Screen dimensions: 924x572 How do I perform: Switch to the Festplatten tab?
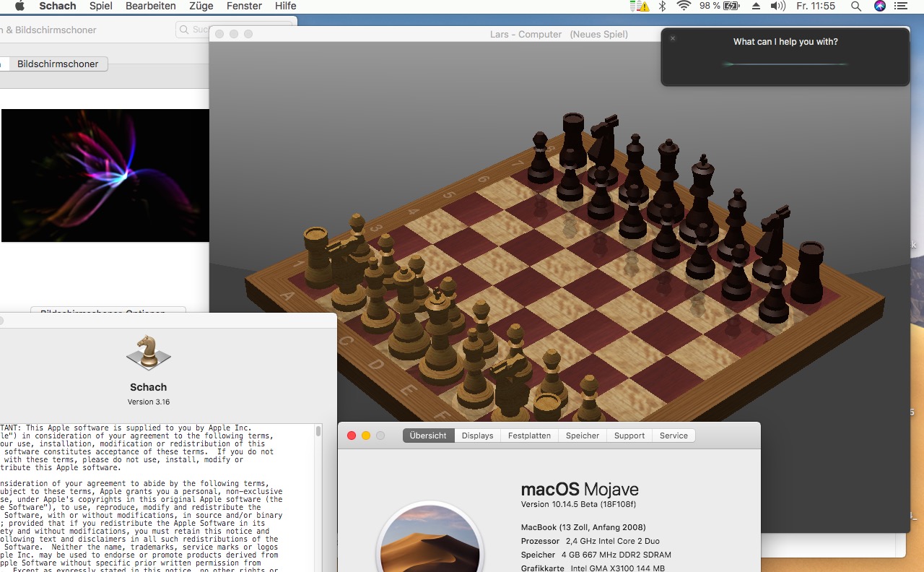pyautogui.click(x=529, y=435)
